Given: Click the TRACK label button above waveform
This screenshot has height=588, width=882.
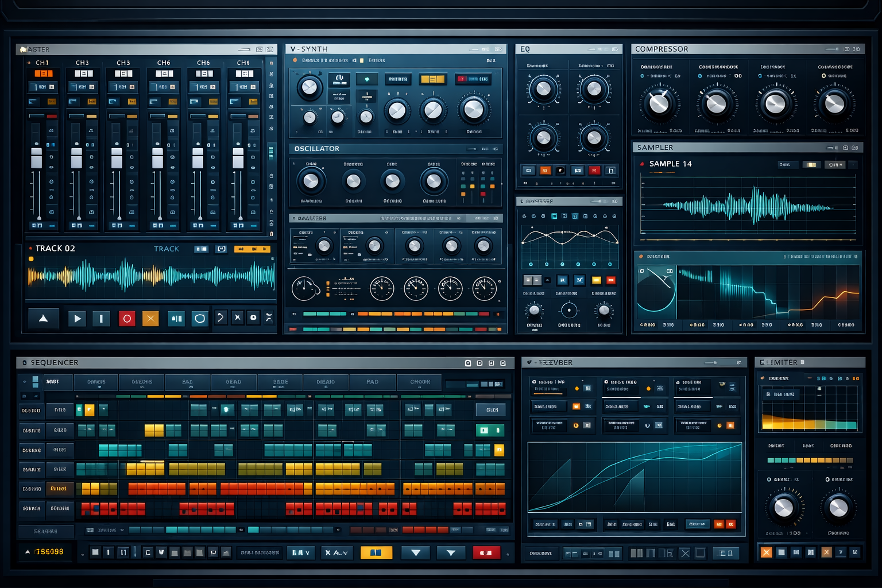Looking at the screenshot, I should pos(167,249).
